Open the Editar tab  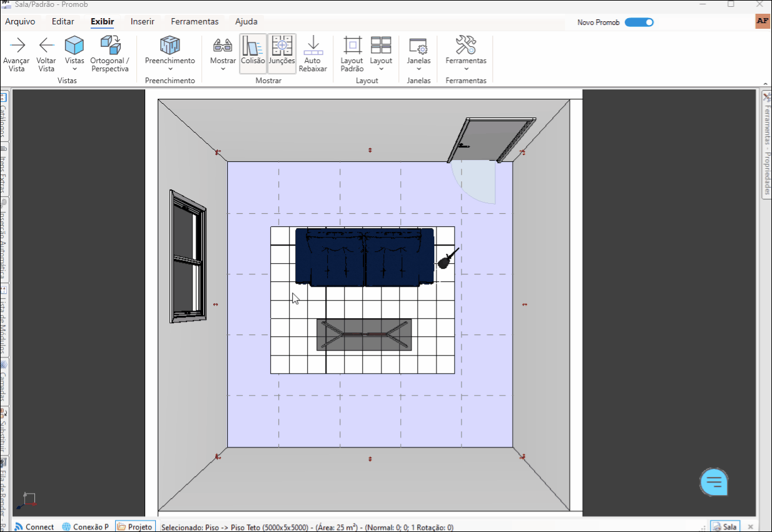pos(63,21)
